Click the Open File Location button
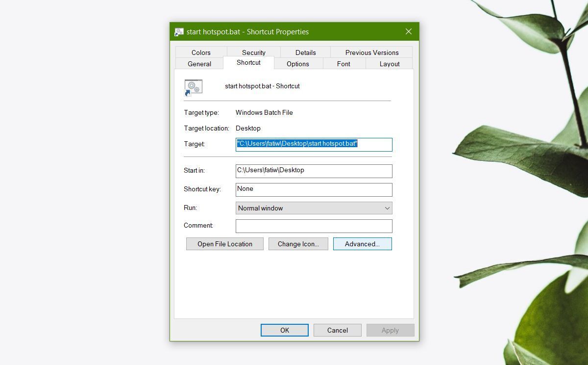The height and width of the screenshot is (365, 588). pos(224,244)
